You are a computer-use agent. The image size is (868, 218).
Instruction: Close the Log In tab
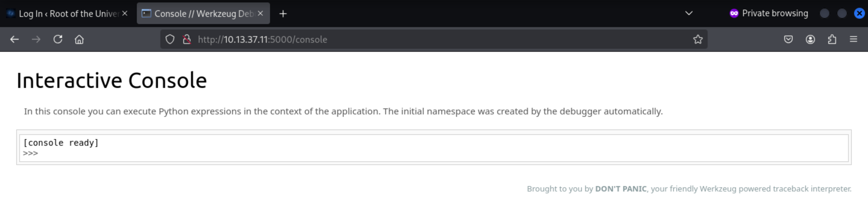[x=125, y=14]
